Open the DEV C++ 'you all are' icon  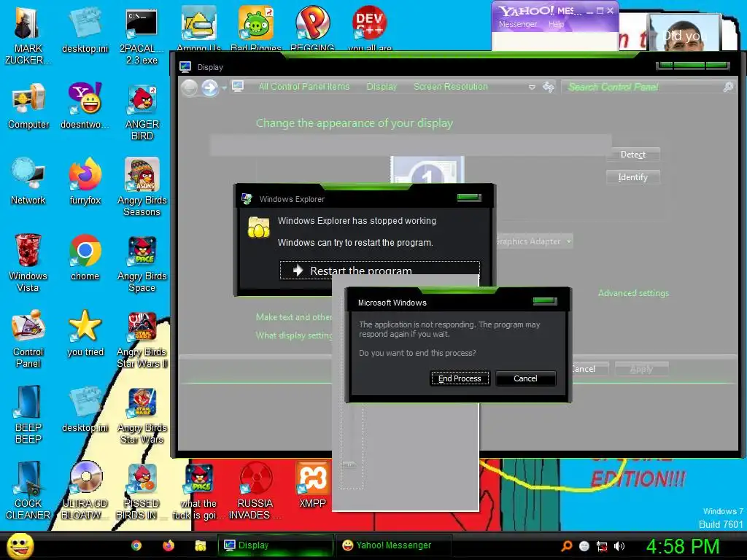pos(370,28)
